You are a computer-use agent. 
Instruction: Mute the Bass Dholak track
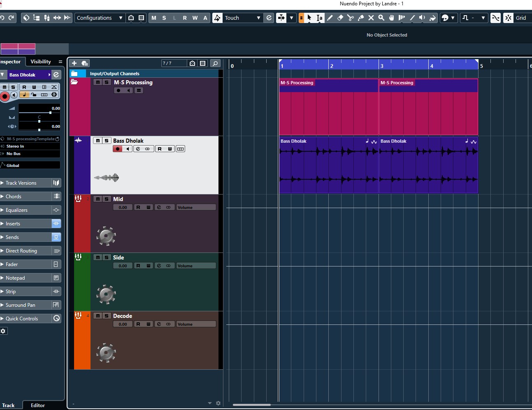tap(98, 141)
